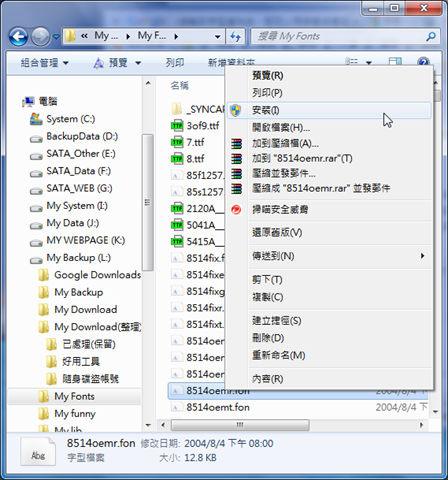The width and height of the screenshot is (448, 480).
Task: Click the My Download folder icon
Action: [43, 310]
